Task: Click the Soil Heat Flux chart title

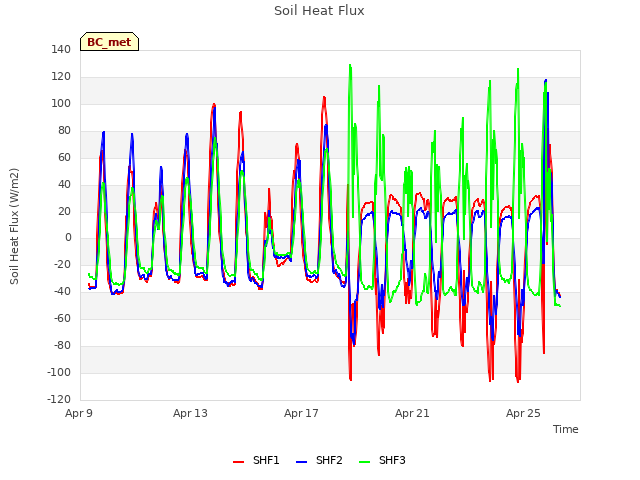Action: point(319,11)
